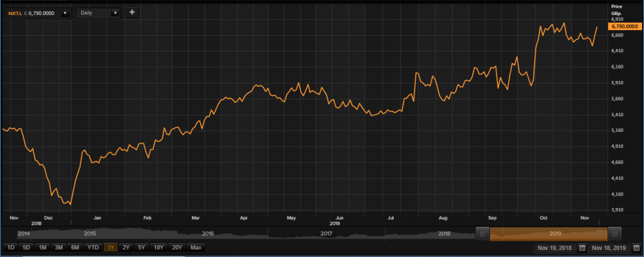Image resolution: width=644 pixels, height=257 pixels.
Task: Click 2017 in the navigator timeline
Action: [326, 233]
